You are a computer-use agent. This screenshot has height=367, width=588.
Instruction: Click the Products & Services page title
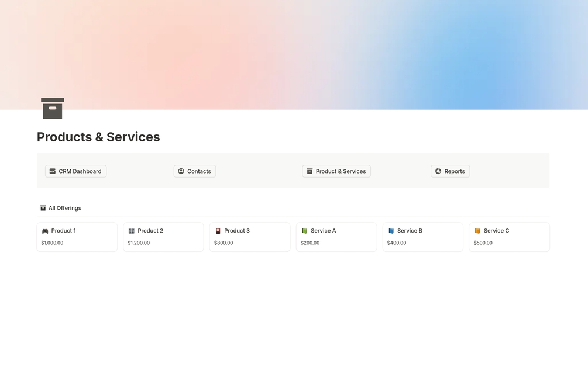pyautogui.click(x=98, y=137)
